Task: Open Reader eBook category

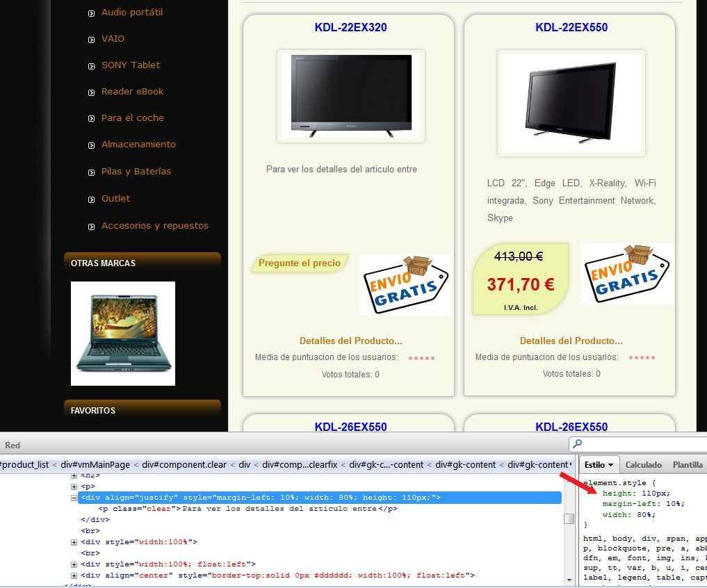Action: [x=132, y=92]
